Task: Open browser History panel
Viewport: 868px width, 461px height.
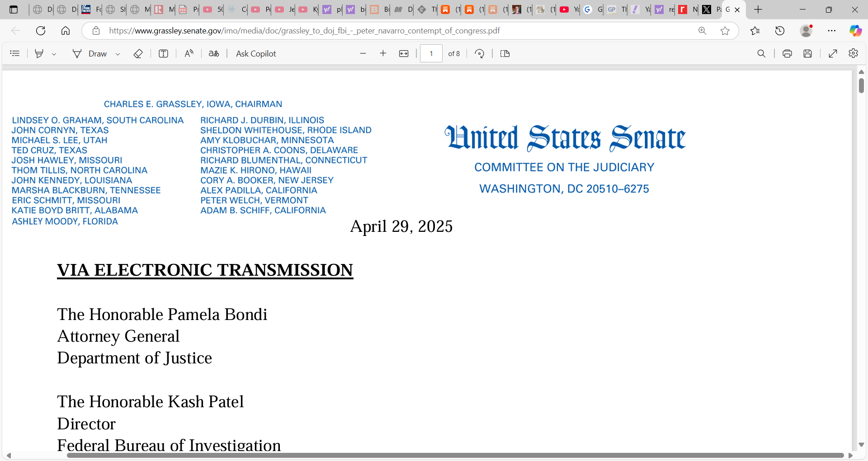Action: pyautogui.click(x=780, y=31)
